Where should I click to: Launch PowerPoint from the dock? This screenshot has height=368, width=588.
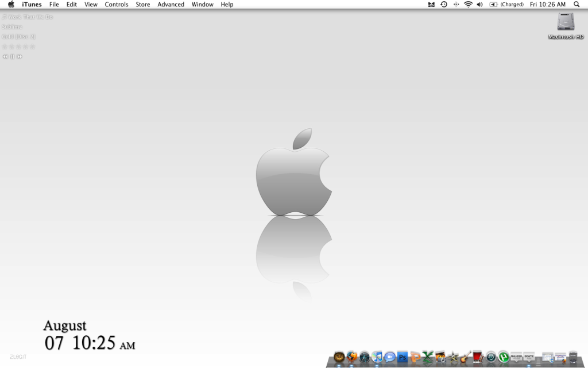tap(415, 356)
